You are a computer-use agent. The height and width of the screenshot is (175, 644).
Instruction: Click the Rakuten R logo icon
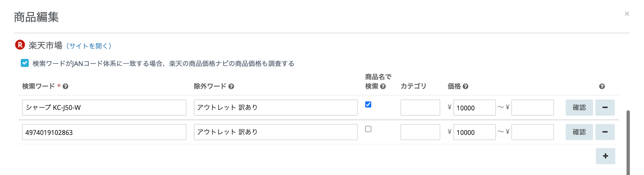tap(20, 45)
